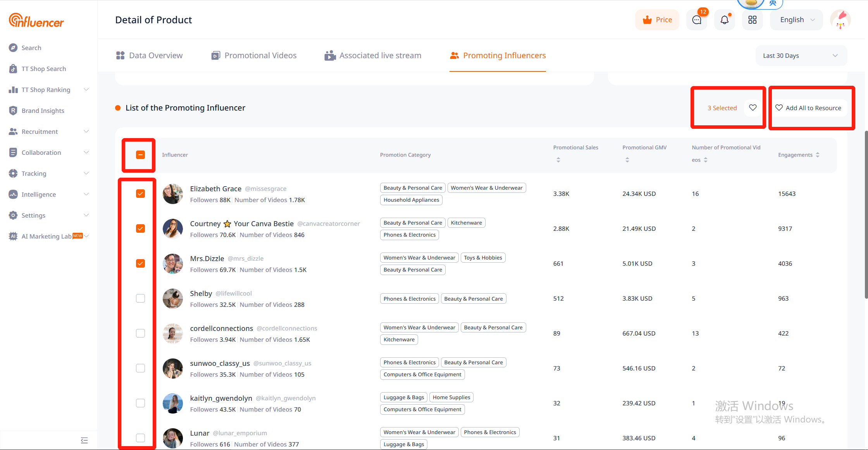Sort by Promotional Sales arrows icon
The width and height of the screenshot is (868, 450).
coord(558,160)
